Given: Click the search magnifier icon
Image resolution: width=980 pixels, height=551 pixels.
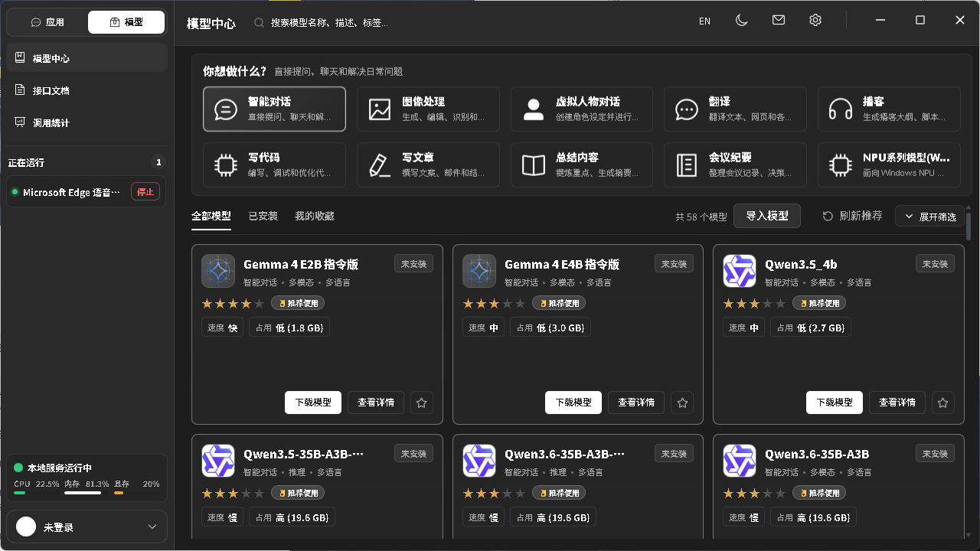Looking at the screenshot, I should pyautogui.click(x=260, y=23).
